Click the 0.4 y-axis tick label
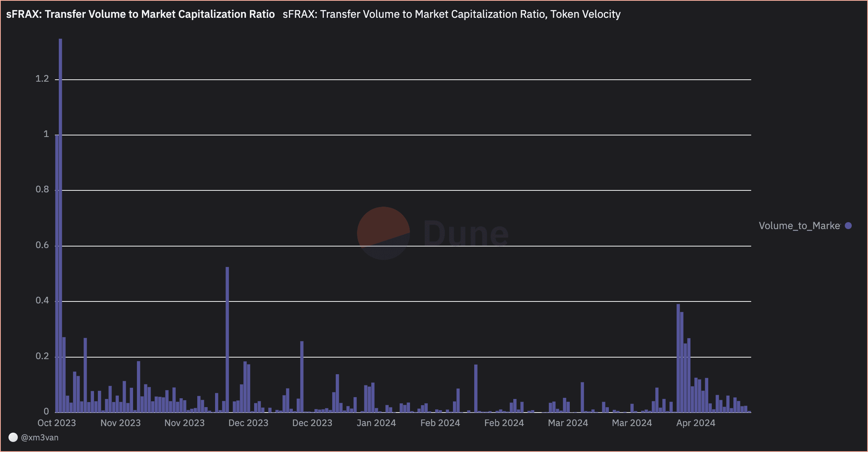Image resolution: width=868 pixels, height=452 pixels. click(x=42, y=301)
